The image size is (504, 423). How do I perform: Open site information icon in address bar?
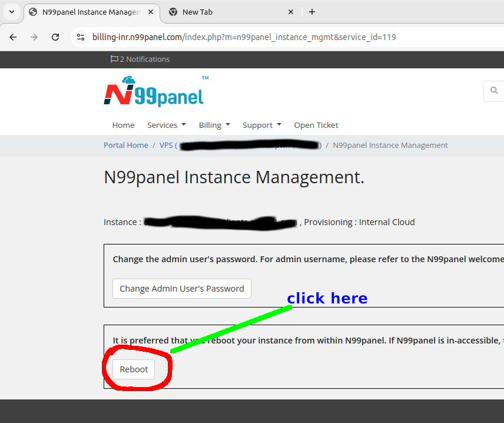[81, 37]
